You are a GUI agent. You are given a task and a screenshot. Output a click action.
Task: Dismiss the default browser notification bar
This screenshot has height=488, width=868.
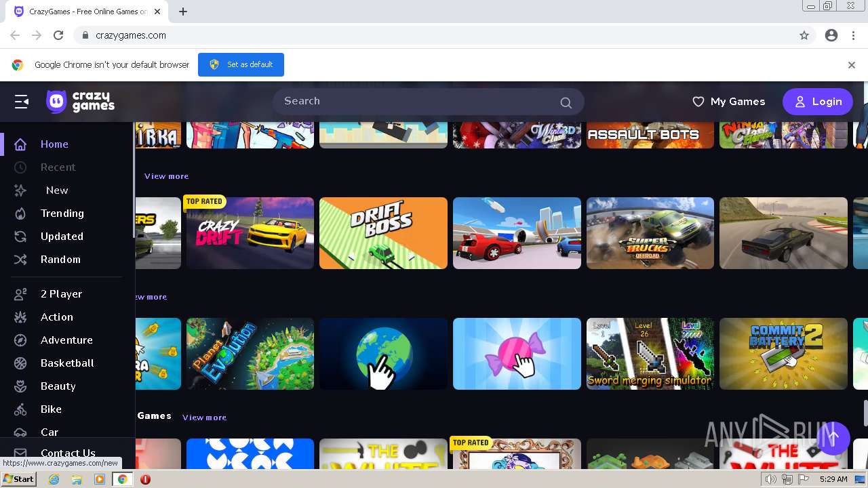click(852, 65)
